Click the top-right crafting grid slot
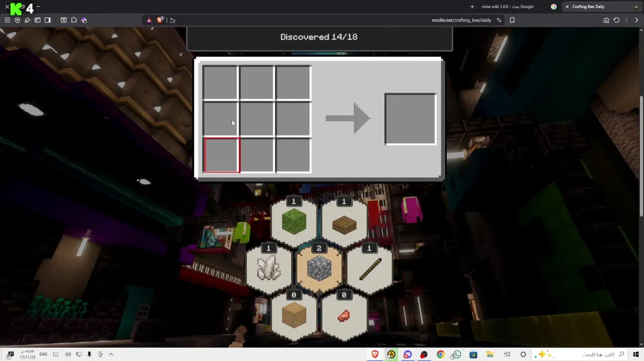 (293, 83)
